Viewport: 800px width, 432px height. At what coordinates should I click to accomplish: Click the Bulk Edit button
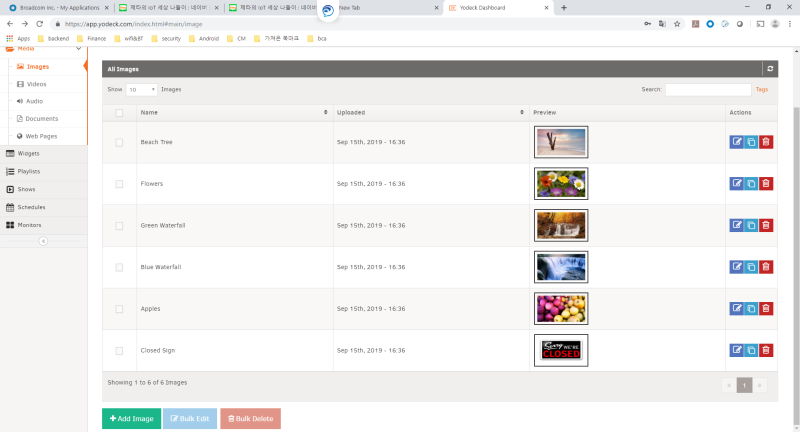pyautogui.click(x=190, y=419)
